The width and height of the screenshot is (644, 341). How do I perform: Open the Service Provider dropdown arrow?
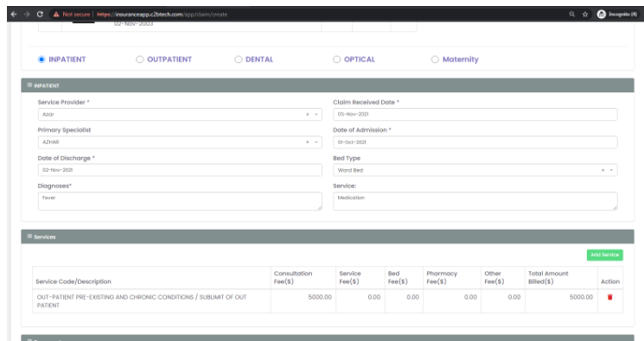[x=316, y=115]
